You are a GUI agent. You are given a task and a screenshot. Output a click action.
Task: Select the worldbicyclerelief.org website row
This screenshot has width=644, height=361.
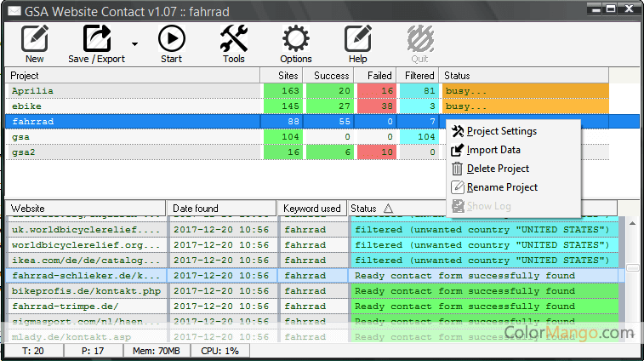[312, 245]
